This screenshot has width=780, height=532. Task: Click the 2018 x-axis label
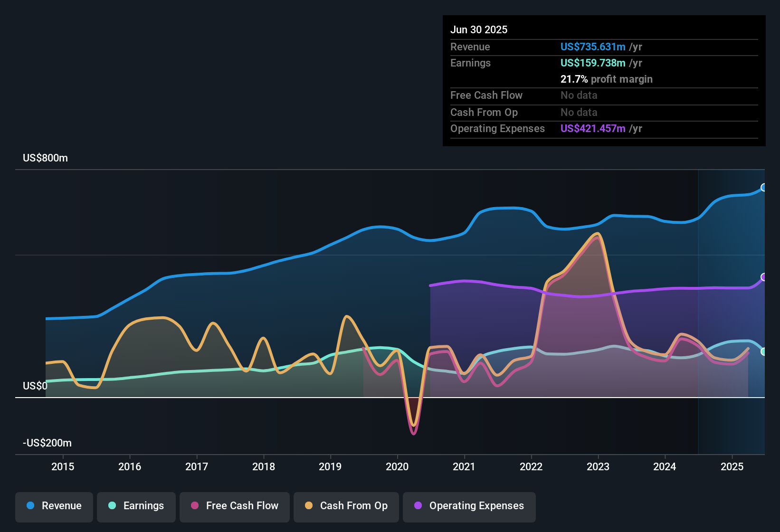264,466
